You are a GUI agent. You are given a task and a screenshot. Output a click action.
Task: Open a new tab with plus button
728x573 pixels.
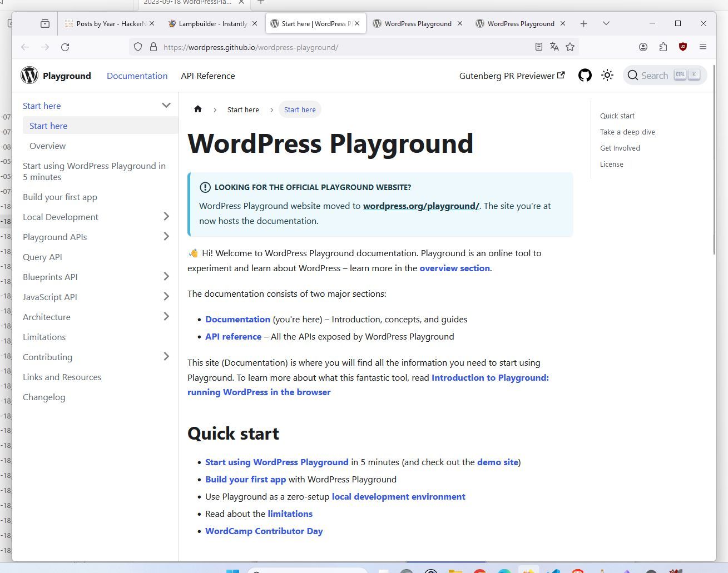pos(583,23)
